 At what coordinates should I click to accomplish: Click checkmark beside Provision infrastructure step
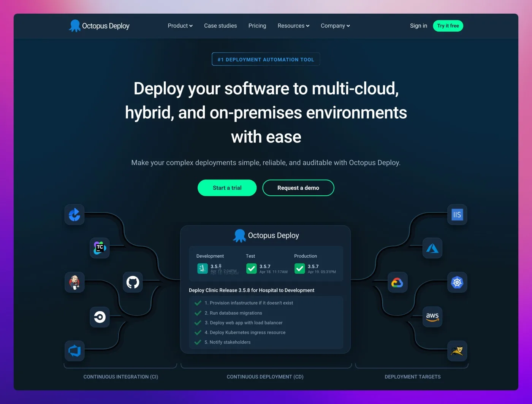[x=198, y=303]
